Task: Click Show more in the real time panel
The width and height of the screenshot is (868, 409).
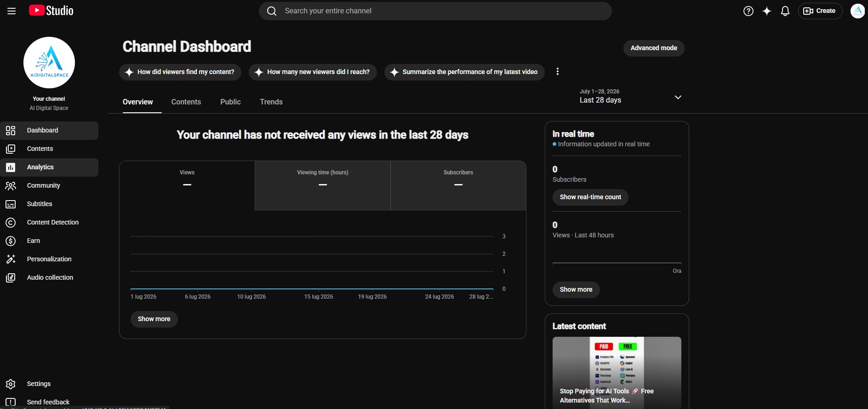Action: (576, 290)
